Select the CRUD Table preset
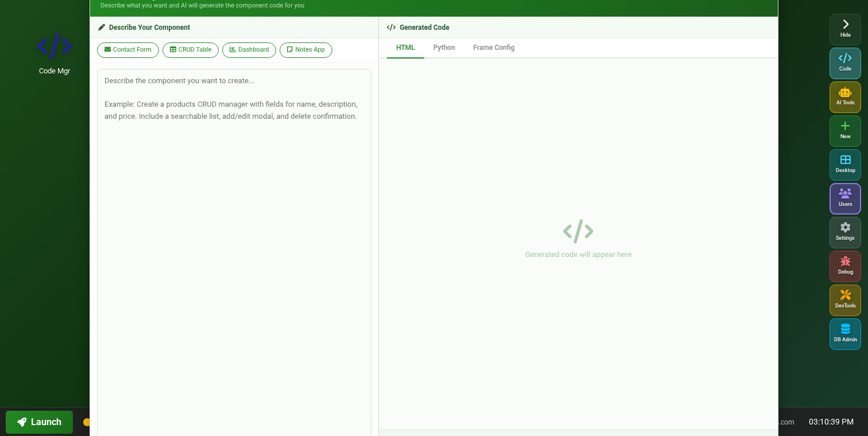This screenshot has height=436, width=868. pyautogui.click(x=190, y=50)
